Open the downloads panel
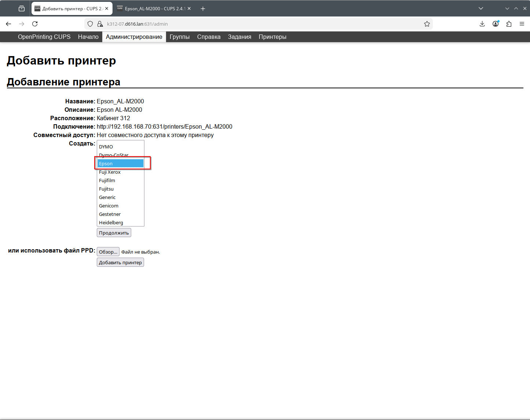This screenshot has height=420, width=530. [482, 24]
